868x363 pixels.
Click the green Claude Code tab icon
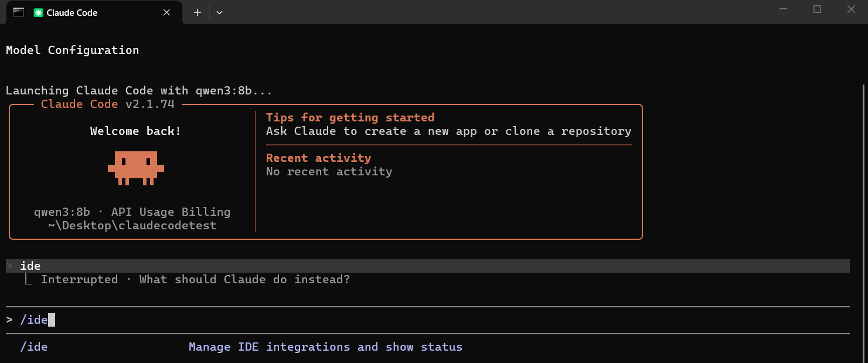coord(39,12)
